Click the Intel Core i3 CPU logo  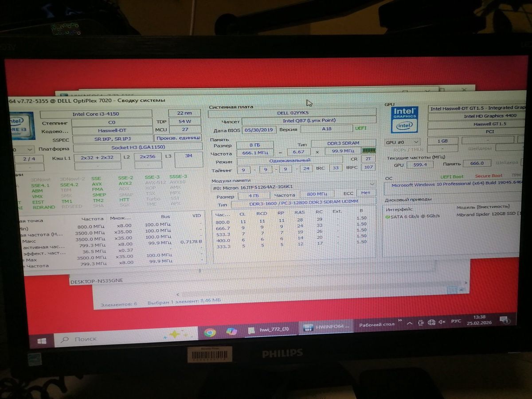[22, 124]
